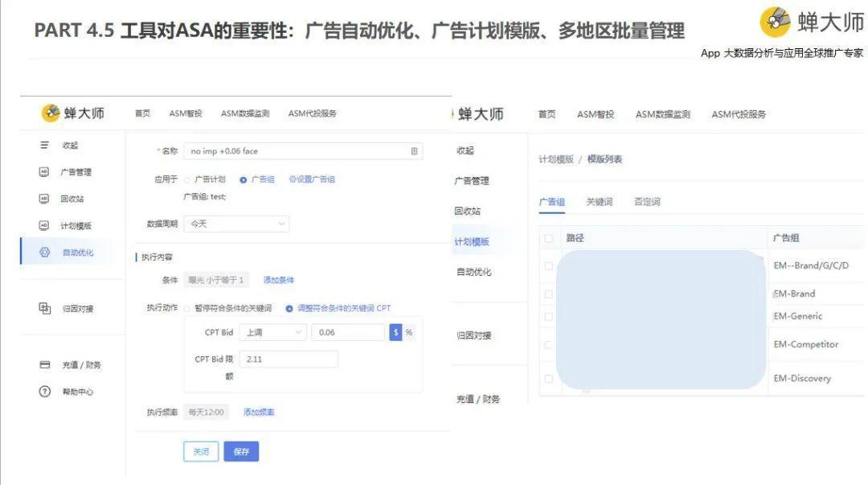Click 收起 in the right panel sidebar

point(465,150)
